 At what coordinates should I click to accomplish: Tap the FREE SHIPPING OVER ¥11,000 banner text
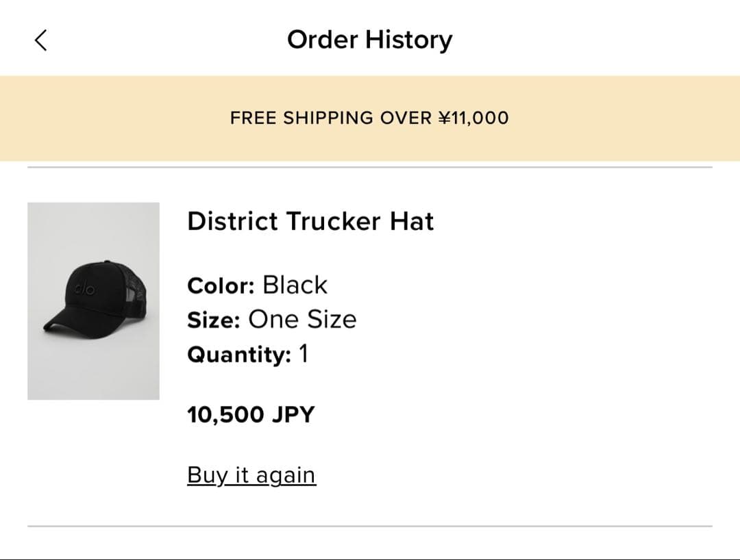(x=369, y=118)
